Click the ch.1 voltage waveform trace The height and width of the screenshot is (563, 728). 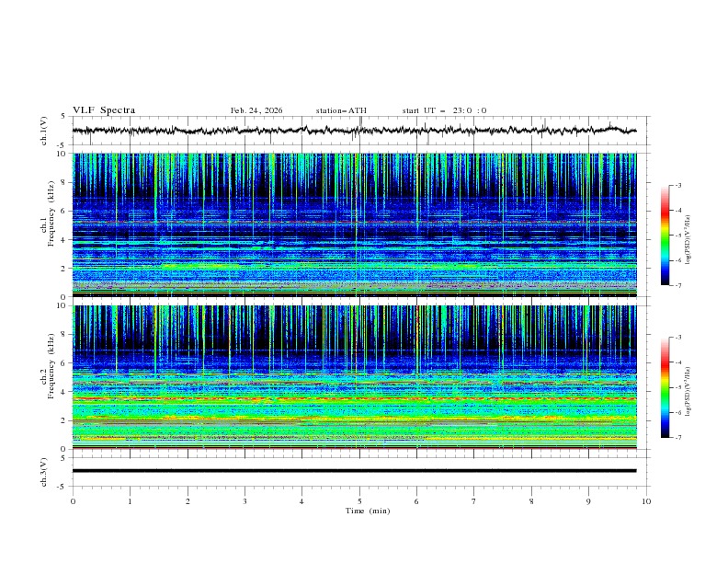[354, 131]
